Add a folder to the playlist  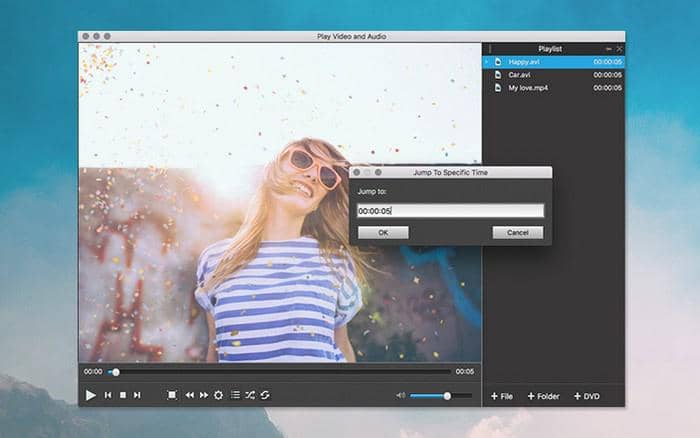[543, 396]
